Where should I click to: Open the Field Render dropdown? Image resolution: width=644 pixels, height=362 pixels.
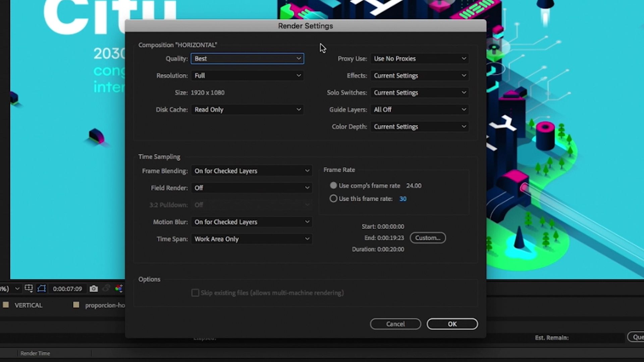[x=252, y=188]
